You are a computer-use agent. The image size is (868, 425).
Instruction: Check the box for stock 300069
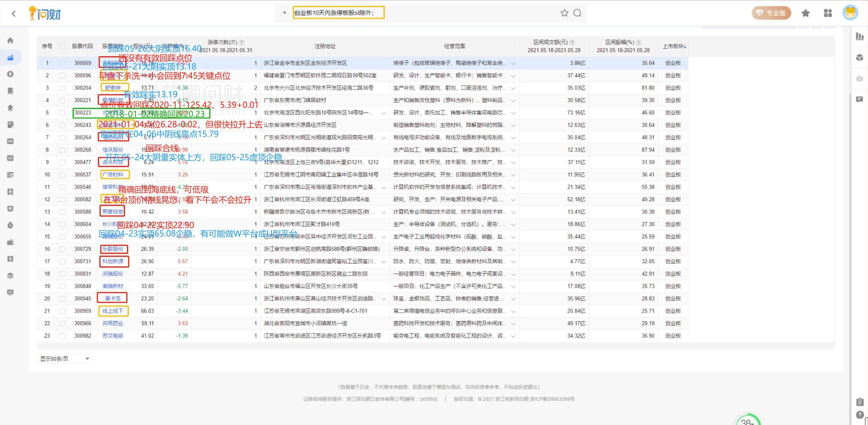click(x=62, y=63)
